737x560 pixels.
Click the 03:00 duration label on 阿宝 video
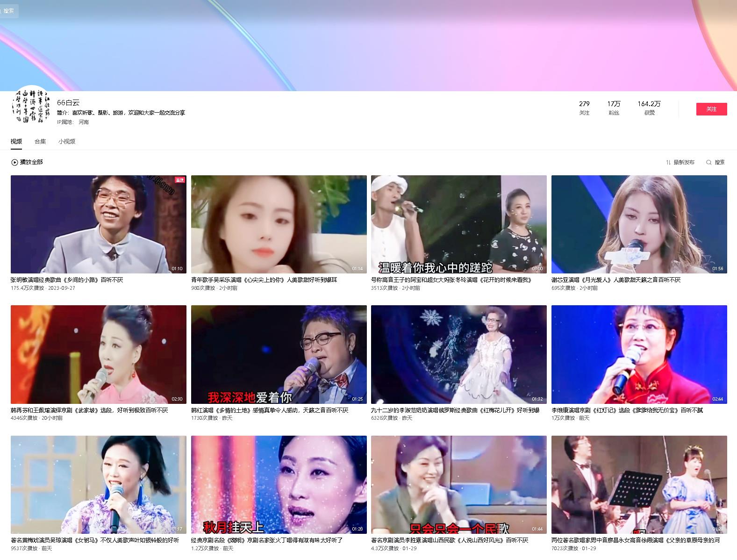[x=537, y=269]
